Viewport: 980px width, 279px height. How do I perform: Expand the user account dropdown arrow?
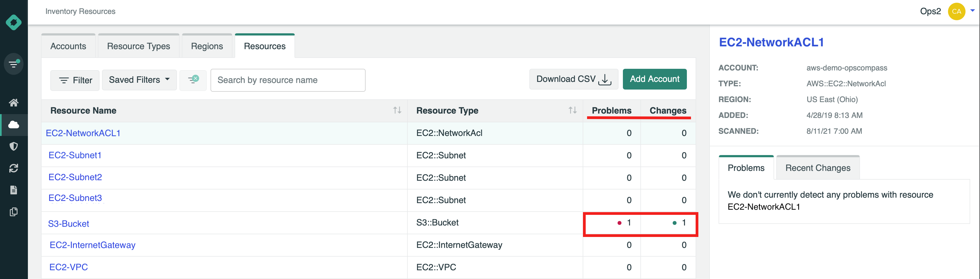pos(972,11)
